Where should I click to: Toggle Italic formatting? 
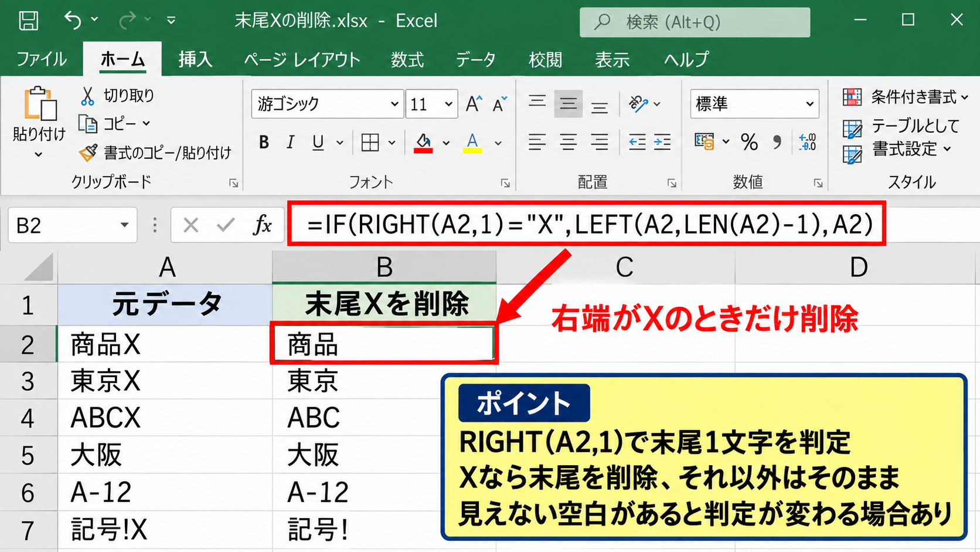point(291,143)
